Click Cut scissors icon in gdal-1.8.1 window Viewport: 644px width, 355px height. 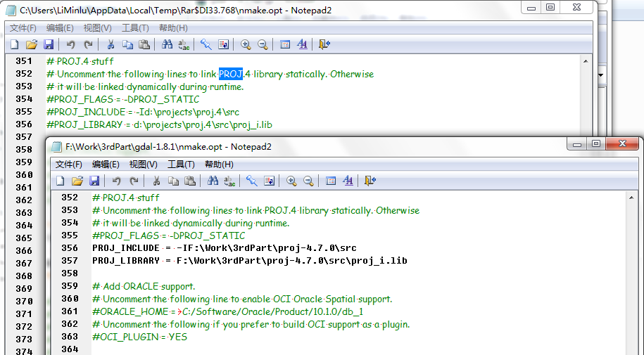(156, 181)
